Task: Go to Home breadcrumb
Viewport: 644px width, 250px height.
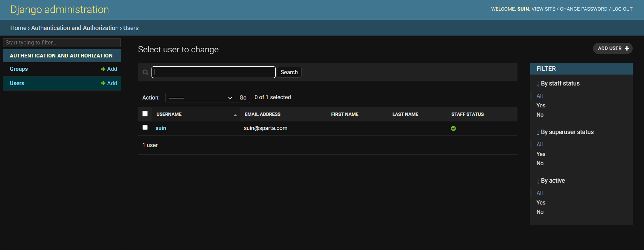Action: click(18, 28)
